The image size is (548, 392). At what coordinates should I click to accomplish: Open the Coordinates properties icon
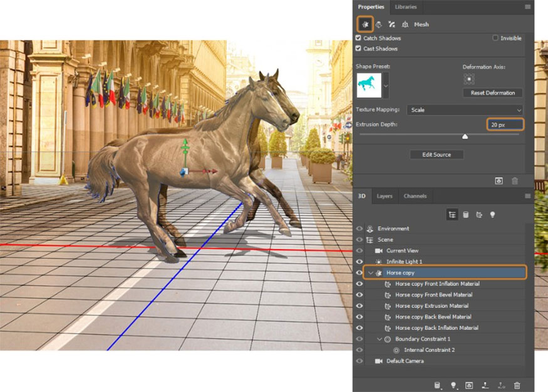[405, 24]
